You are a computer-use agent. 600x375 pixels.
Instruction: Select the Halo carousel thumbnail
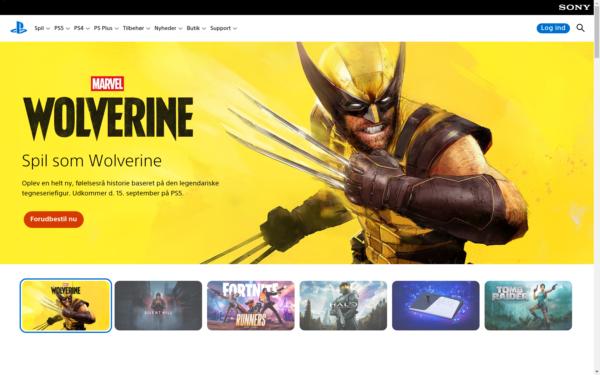coord(343,305)
